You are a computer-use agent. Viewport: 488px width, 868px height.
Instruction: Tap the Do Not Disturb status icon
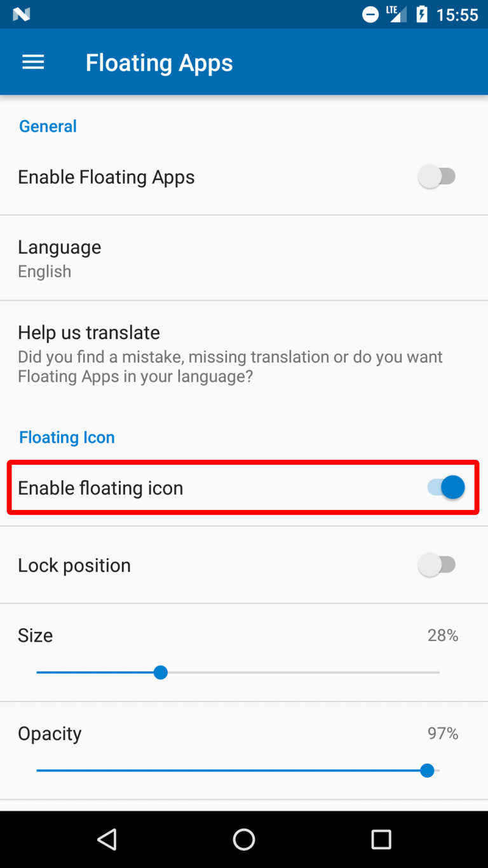pos(370,14)
